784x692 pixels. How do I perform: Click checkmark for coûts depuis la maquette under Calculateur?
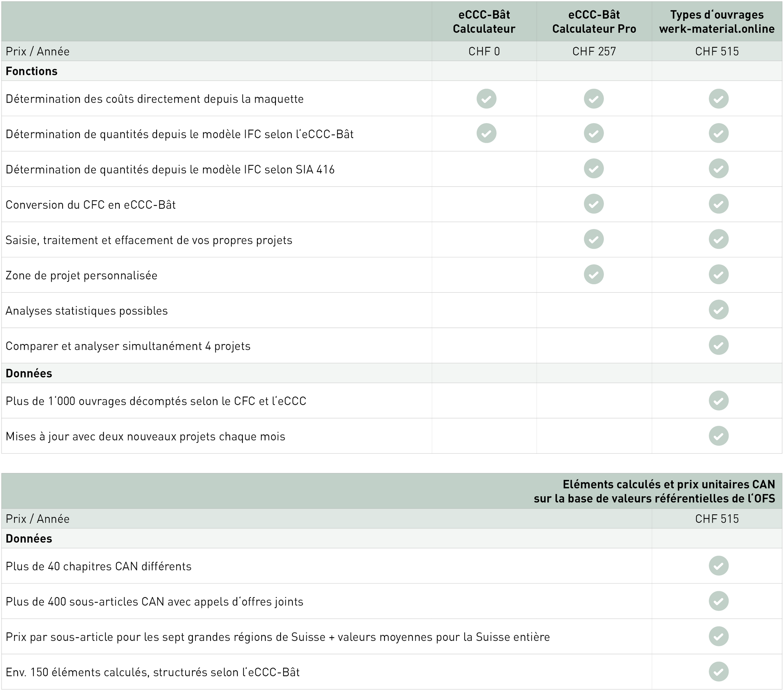pyautogui.click(x=486, y=99)
